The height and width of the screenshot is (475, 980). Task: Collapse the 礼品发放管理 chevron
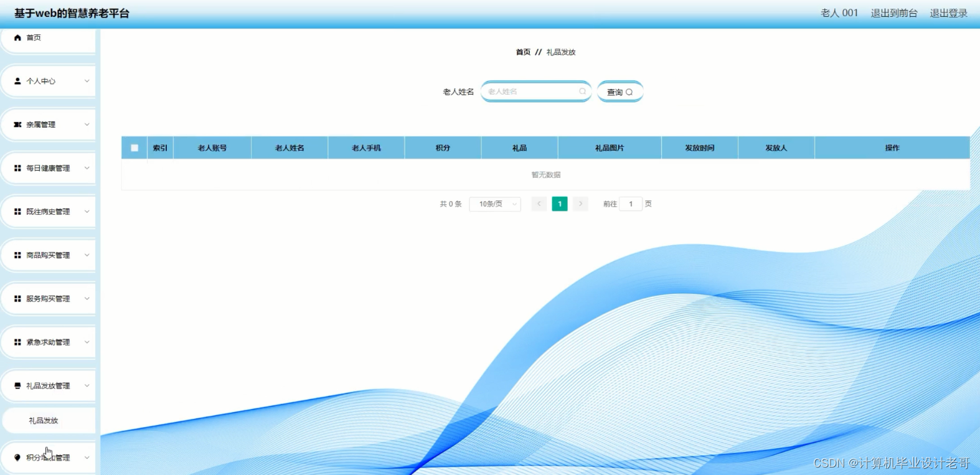tap(87, 386)
